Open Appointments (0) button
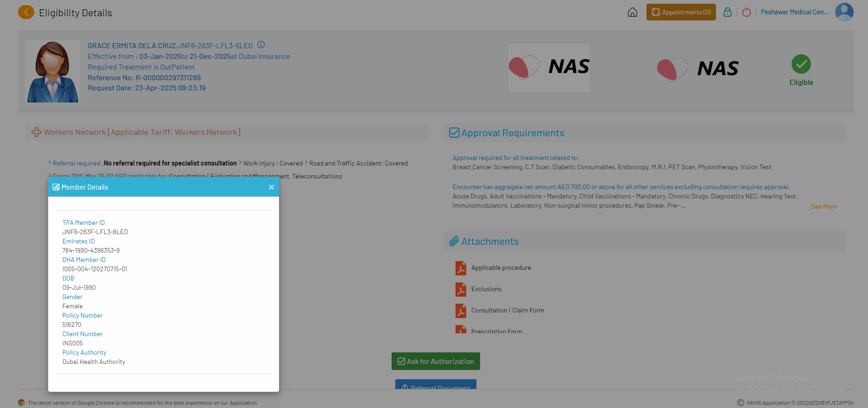The image size is (868, 408). pos(681,12)
